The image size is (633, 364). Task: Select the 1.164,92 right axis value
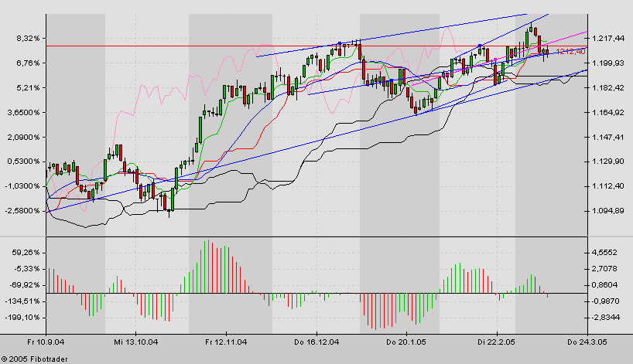coord(610,113)
